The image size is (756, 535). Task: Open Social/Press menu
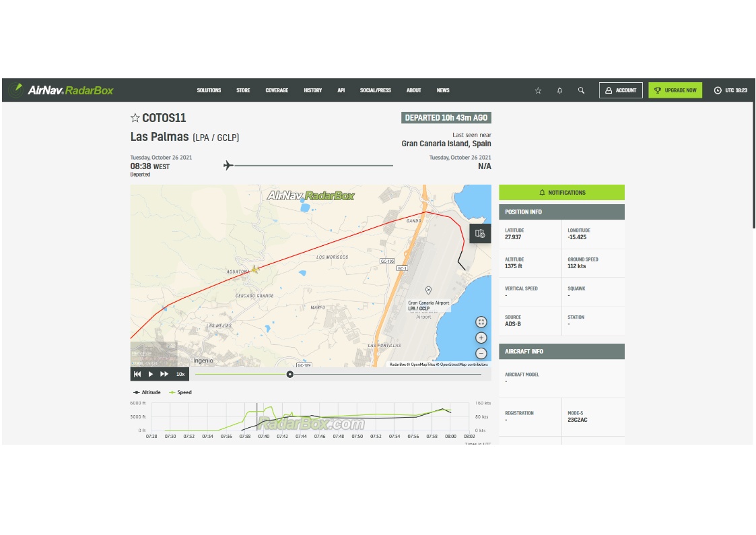click(x=375, y=90)
